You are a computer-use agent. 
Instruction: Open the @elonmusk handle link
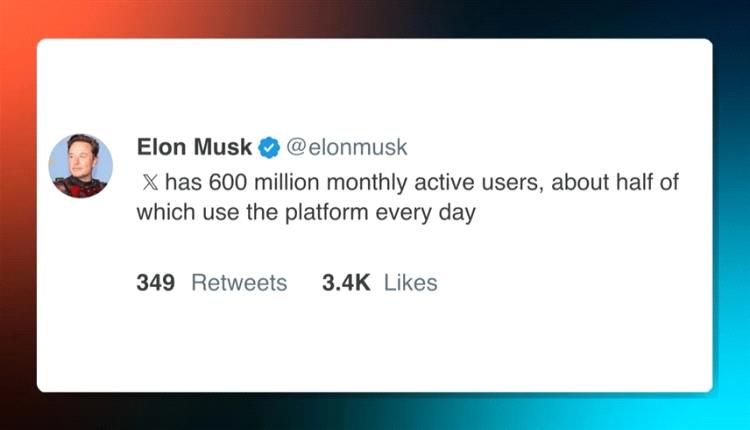coord(347,147)
